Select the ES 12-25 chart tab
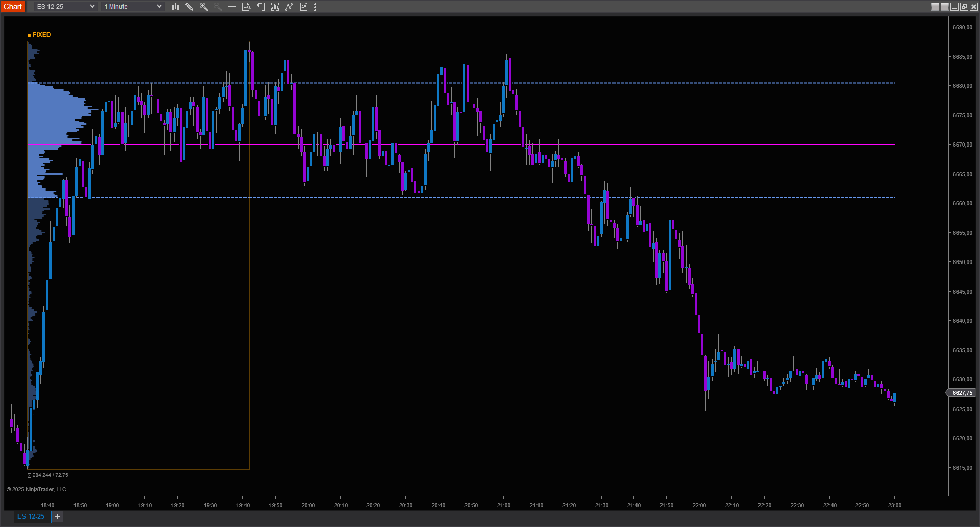 [x=31, y=516]
